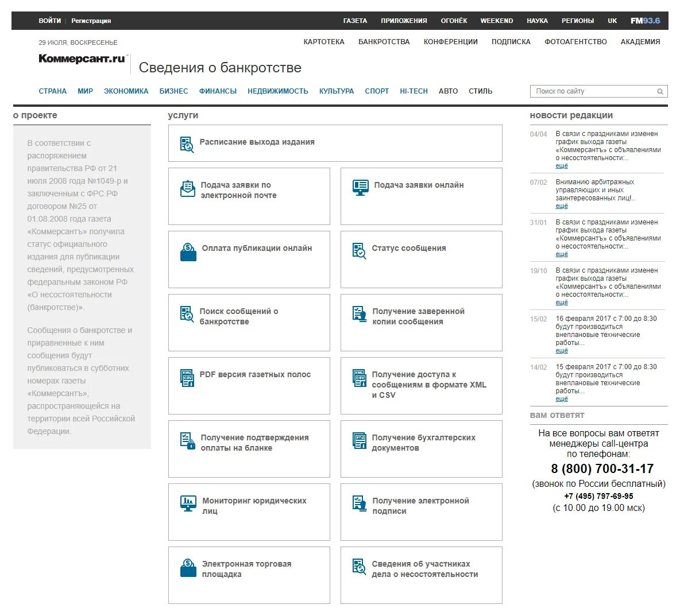Click the icon for Поиск сообщений о банкротстве
Image resolution: width=680 pixels, height=616 pixels.
coord(187,314)
